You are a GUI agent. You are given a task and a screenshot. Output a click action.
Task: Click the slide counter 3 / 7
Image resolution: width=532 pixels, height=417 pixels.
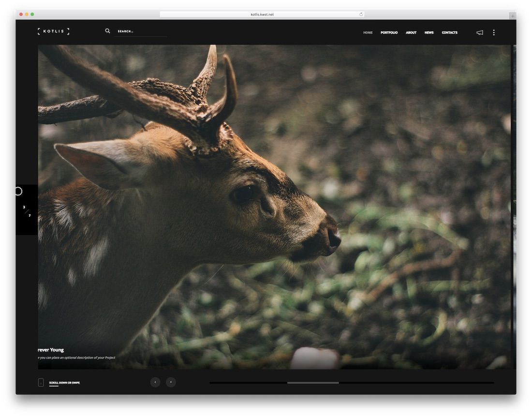pos(27,211)
